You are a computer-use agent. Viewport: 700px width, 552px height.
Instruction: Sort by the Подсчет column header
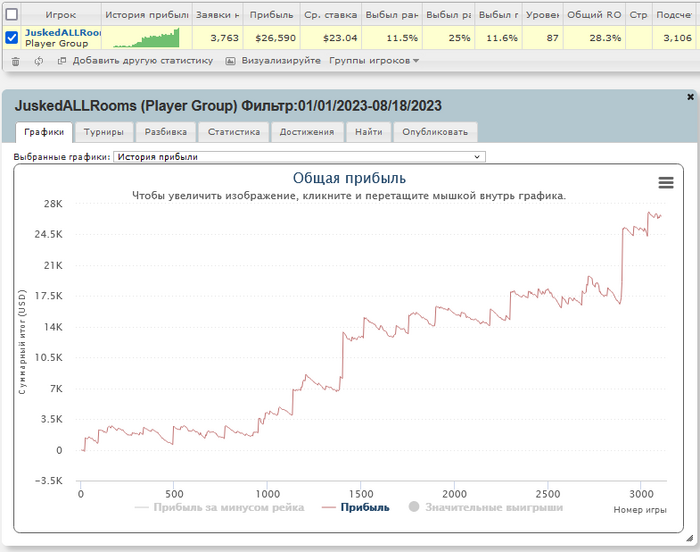[675, 15]
